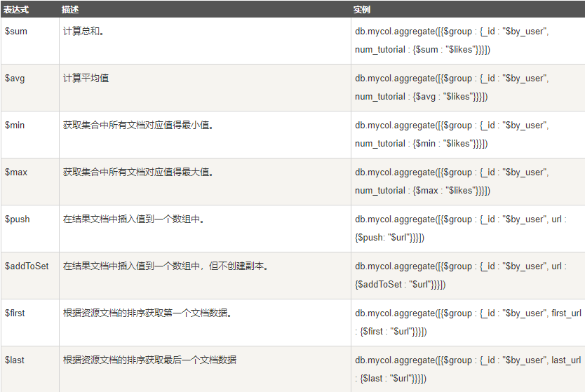Click the first_url example code
The width and height of the screenshot is (585, 392).
pos(468,323)
